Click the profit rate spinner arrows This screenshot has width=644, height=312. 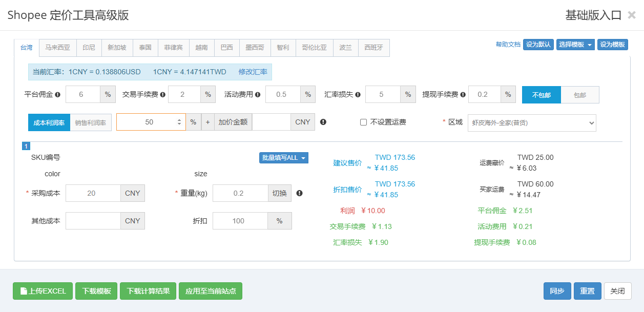click(179, 122)
